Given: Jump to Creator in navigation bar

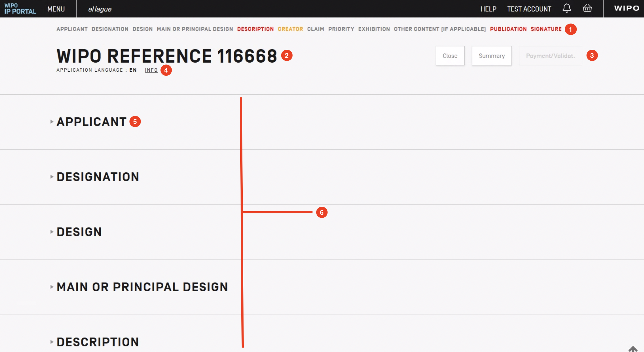Looking at the screenshot, I should [x=290, y=29].
